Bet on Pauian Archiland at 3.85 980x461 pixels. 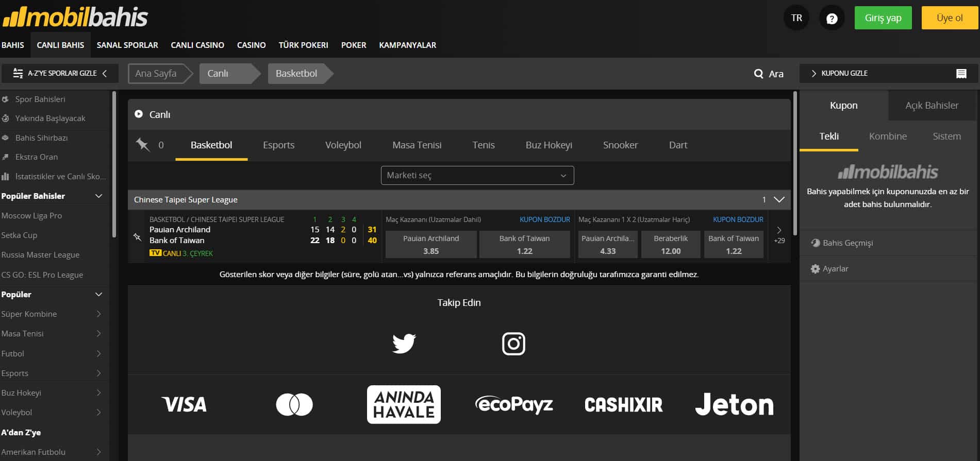431,244
